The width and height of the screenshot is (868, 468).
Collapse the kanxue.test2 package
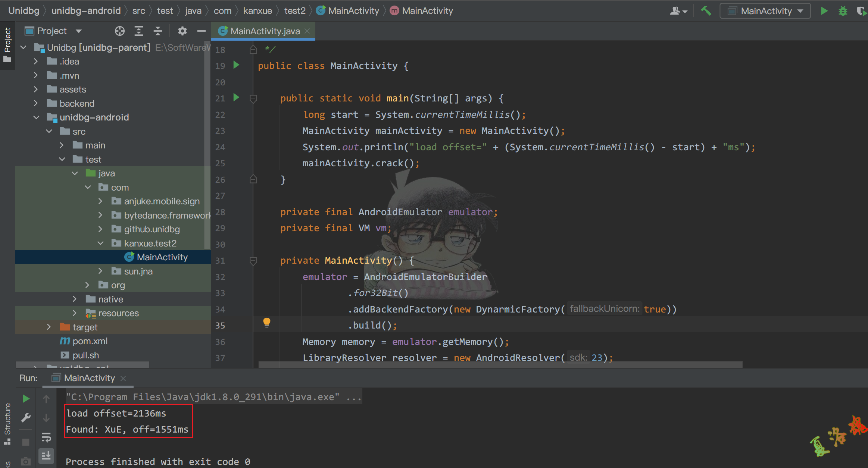pyautogui.click(x=100, y=243)
